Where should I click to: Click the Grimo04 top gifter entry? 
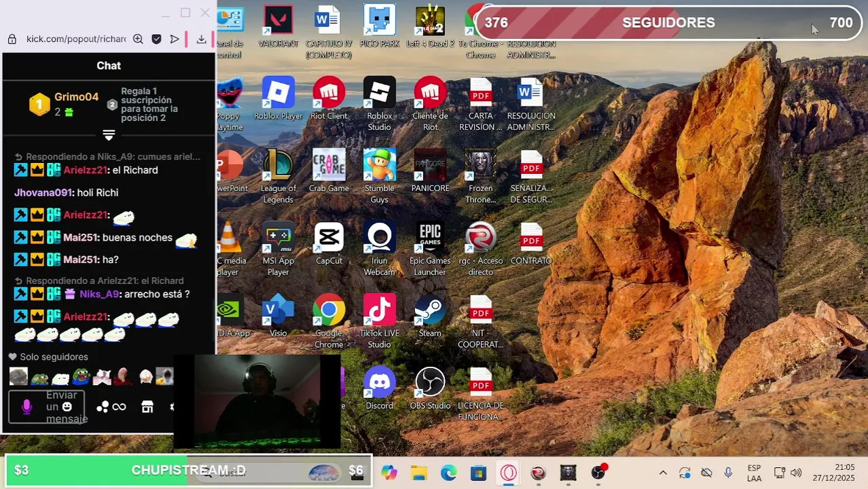click(65, 104)
